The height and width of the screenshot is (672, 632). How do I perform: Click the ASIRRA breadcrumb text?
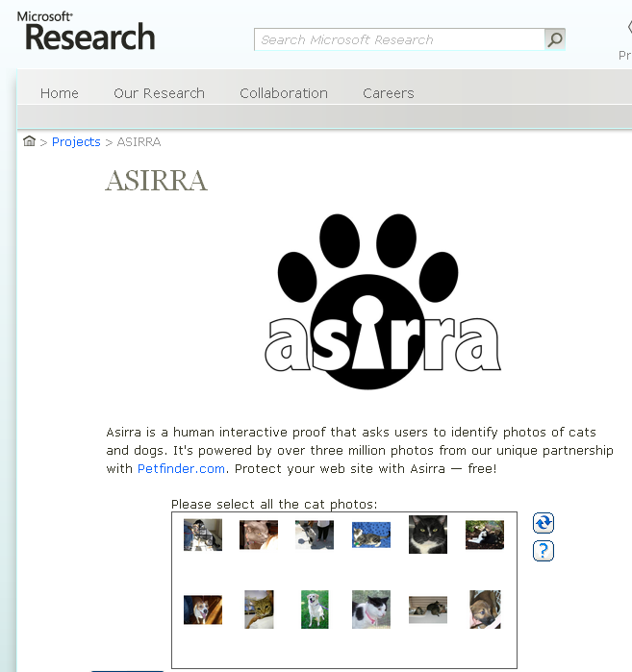click(x=139, y=142)
